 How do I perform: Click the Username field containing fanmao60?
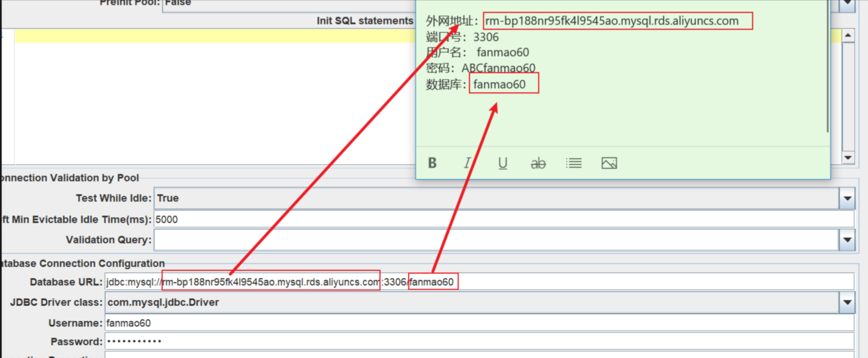pos(480,323)
